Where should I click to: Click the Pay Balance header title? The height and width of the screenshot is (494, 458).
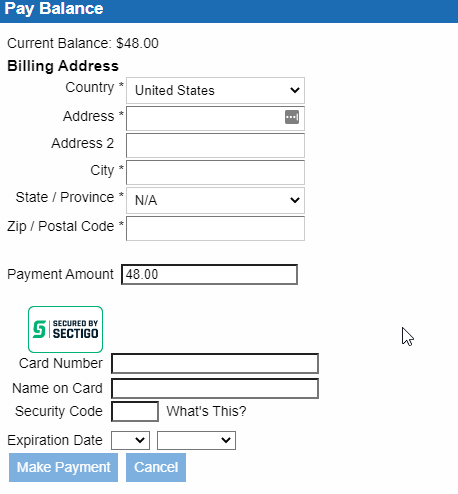[54, 9]
